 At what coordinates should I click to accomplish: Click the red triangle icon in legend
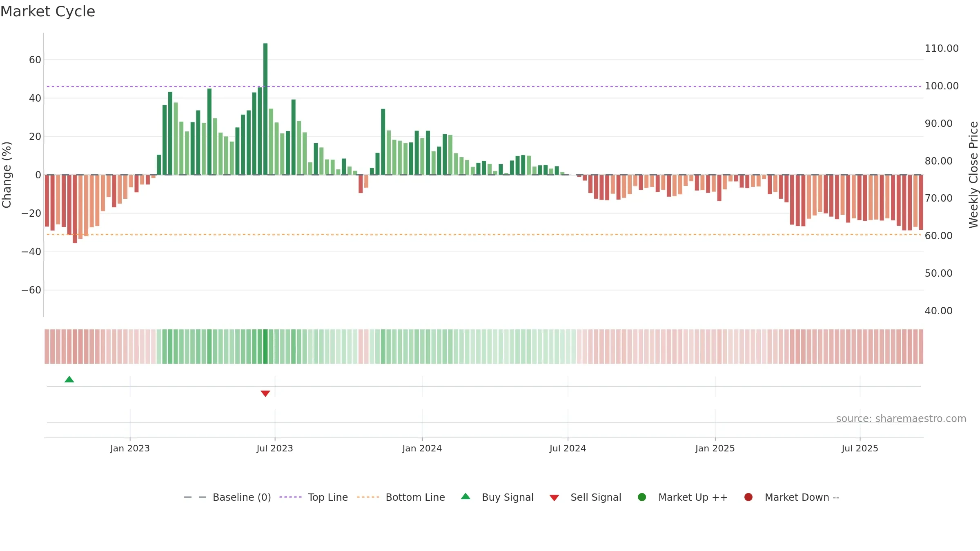pos(554,498)
